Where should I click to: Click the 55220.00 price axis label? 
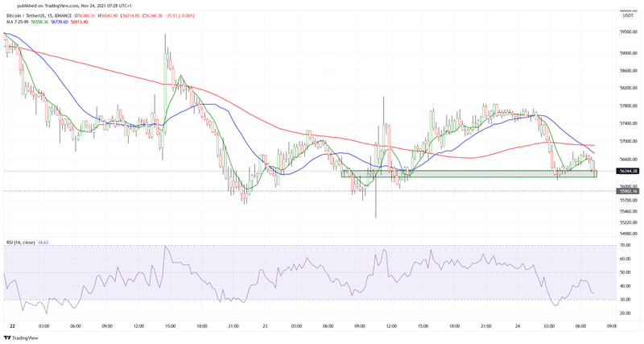[630, 222]
